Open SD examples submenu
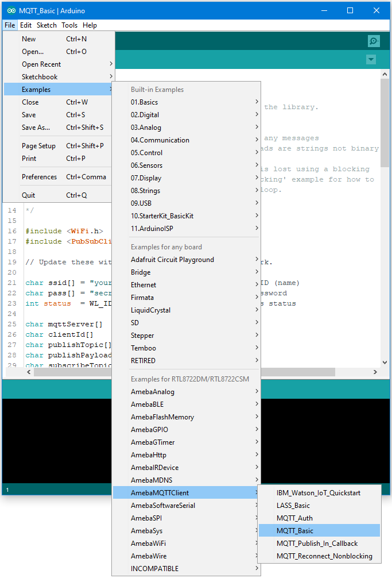 [x=187, y=323]
